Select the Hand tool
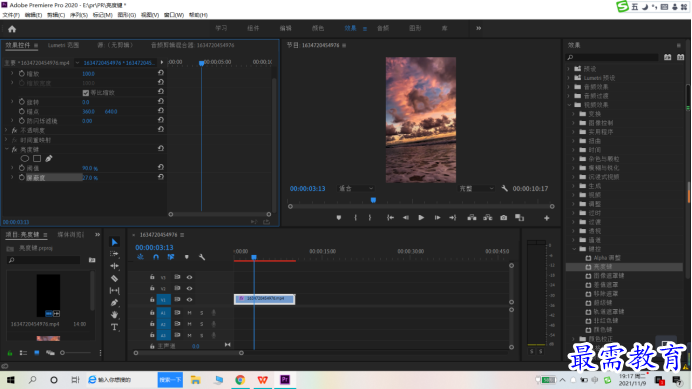692x389 pixels. coord(114,315)
